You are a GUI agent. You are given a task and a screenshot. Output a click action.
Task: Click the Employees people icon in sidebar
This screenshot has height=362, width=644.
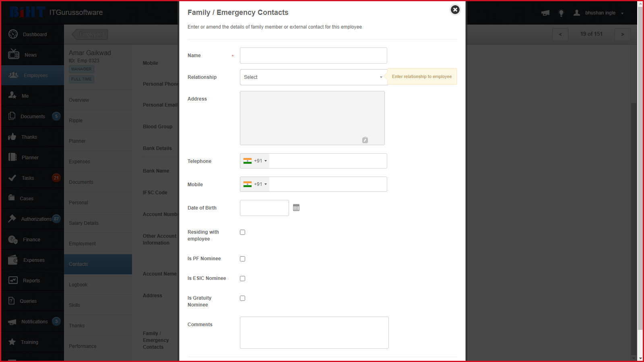pos(14,75)
